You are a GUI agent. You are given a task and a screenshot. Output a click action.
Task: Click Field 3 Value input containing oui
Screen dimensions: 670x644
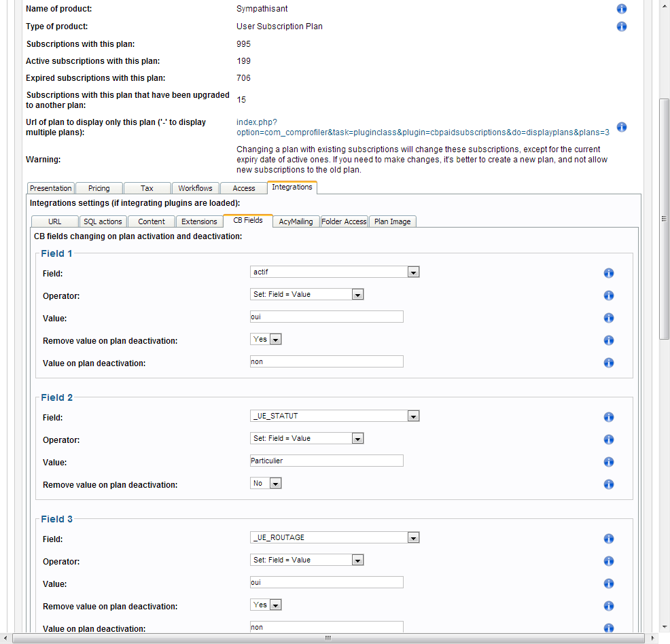[326, 582]
